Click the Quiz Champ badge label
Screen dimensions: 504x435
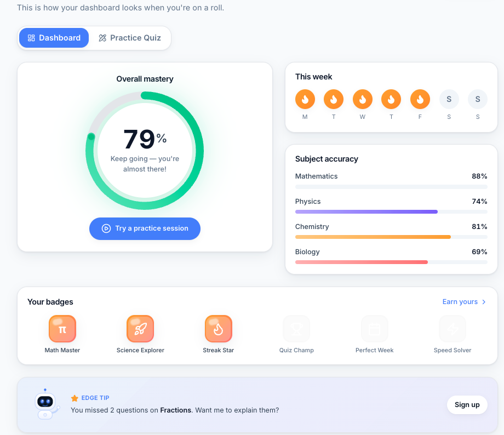pyautogui.click(x=296, y=350)
